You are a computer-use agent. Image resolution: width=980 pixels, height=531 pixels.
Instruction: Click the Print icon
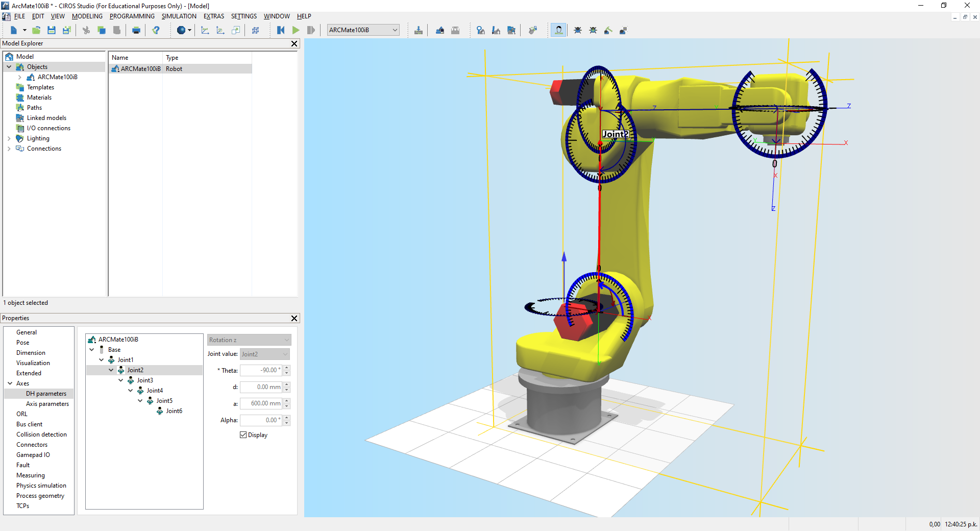pyautogui.click(x=136, y=30)
